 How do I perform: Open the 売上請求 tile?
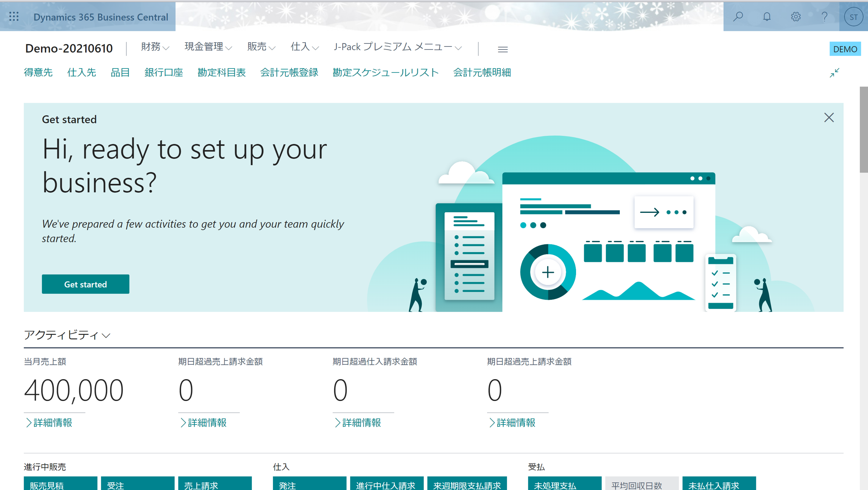[x=215, y=483]
